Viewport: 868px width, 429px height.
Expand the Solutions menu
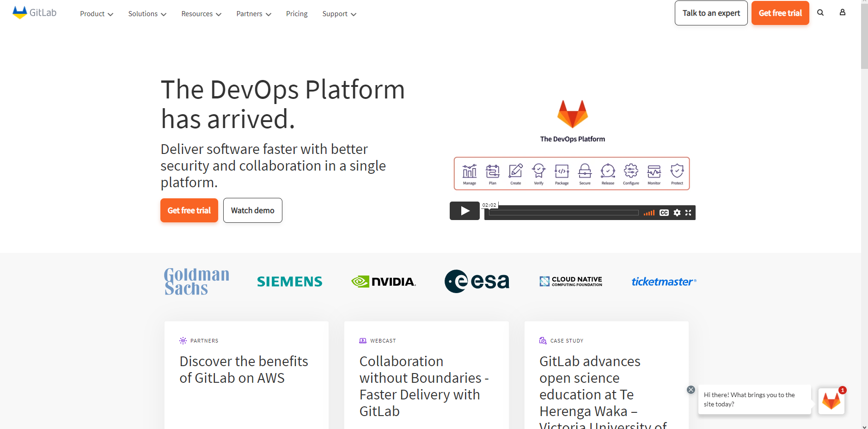[x=147, y=14]
